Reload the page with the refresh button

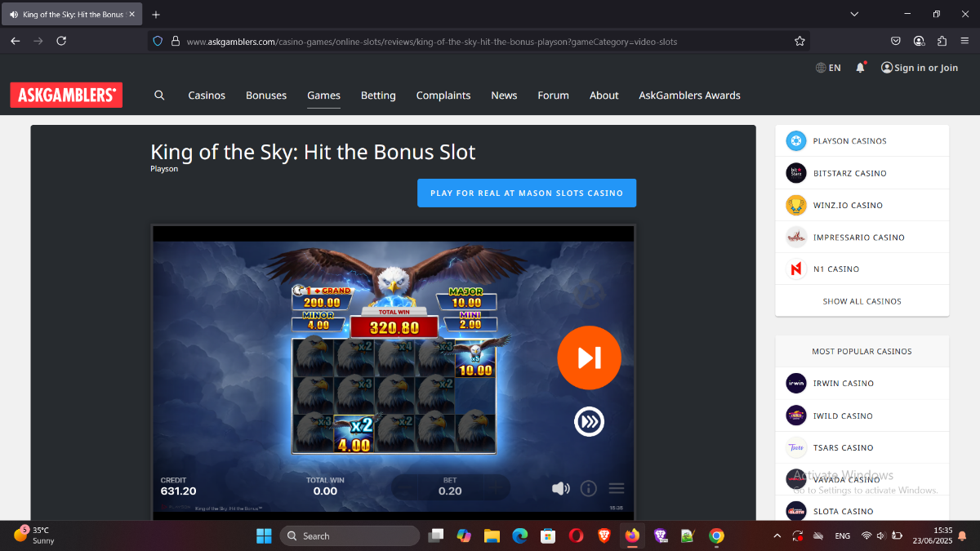[61, 41]
